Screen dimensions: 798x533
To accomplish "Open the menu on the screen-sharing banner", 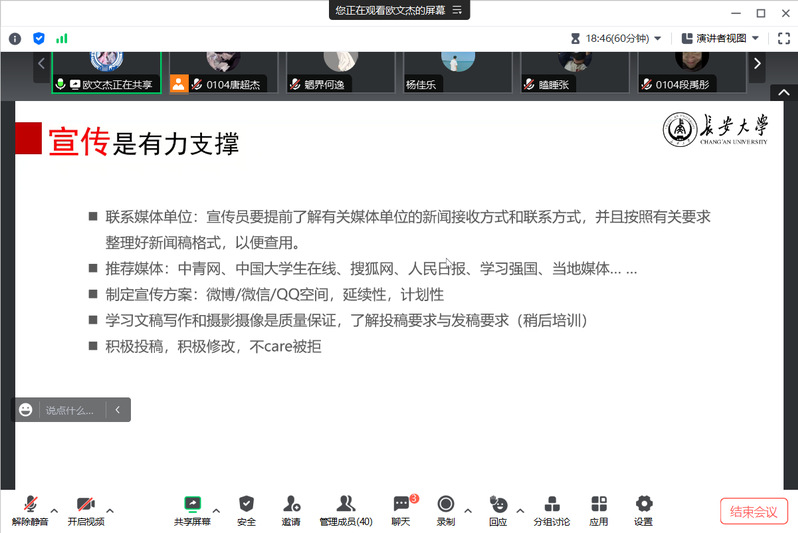I will coord(457,10).
